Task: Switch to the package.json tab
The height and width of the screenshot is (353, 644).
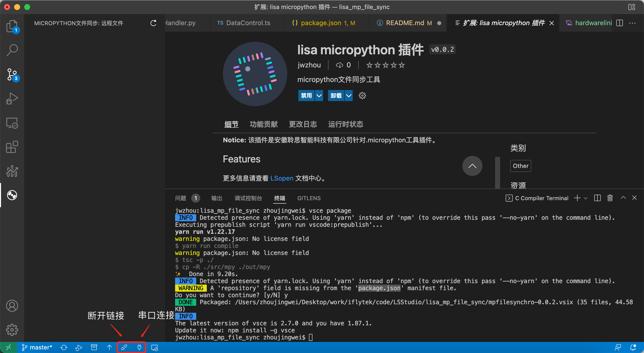Action: coord(321,23)
